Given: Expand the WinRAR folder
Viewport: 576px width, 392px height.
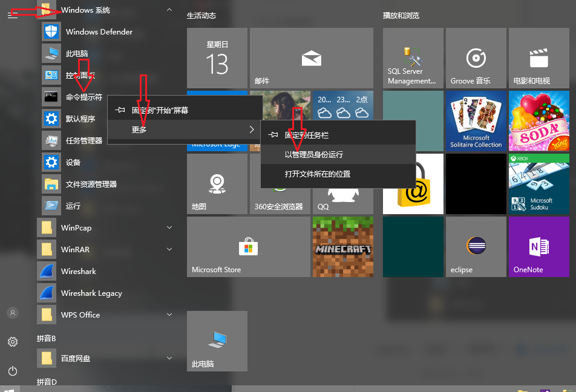Looking at the screenshot, I should (x=169, y=249).
